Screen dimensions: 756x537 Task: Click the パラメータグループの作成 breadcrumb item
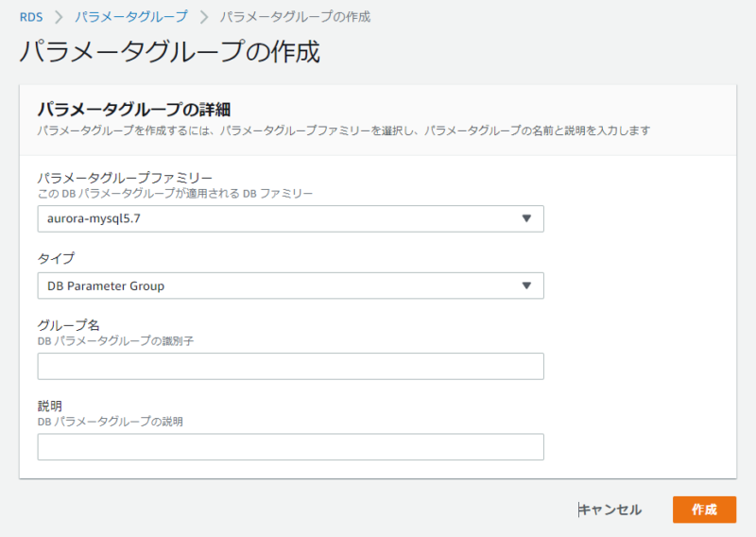295,17
